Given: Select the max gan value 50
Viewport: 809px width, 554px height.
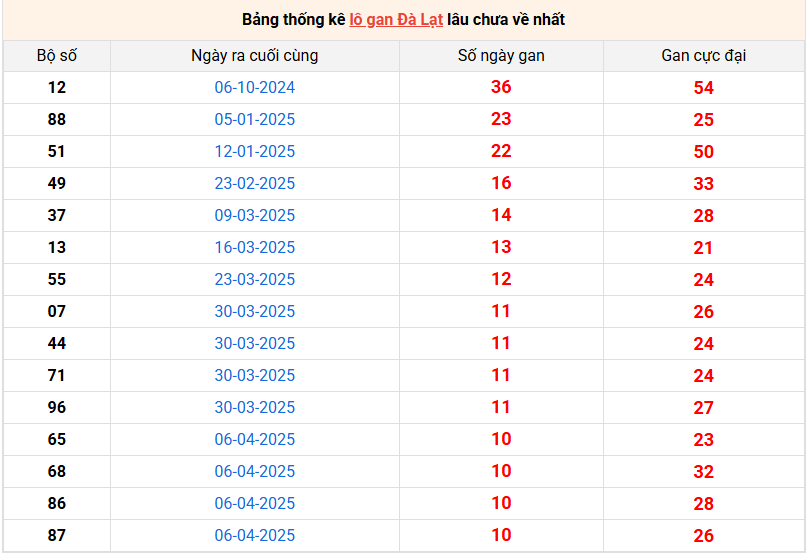Looking at the screenshot, I should [x=704, y=152].
